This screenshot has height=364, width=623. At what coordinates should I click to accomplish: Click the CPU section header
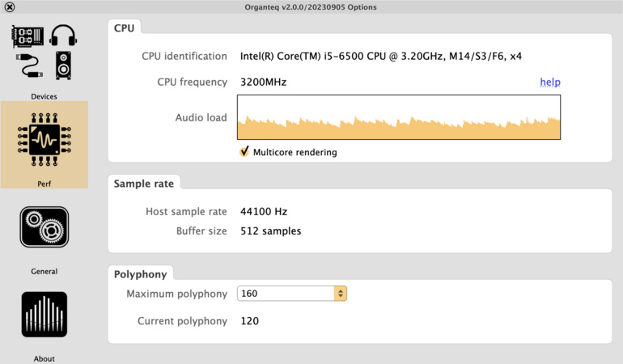124,28
